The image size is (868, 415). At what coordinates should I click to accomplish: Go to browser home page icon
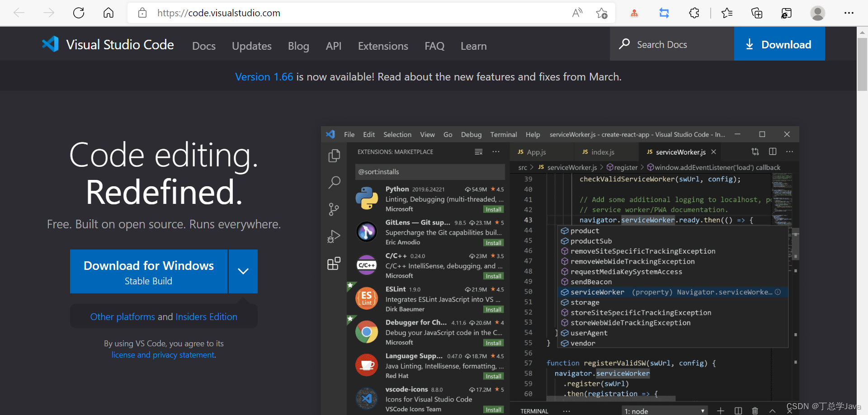108,13
